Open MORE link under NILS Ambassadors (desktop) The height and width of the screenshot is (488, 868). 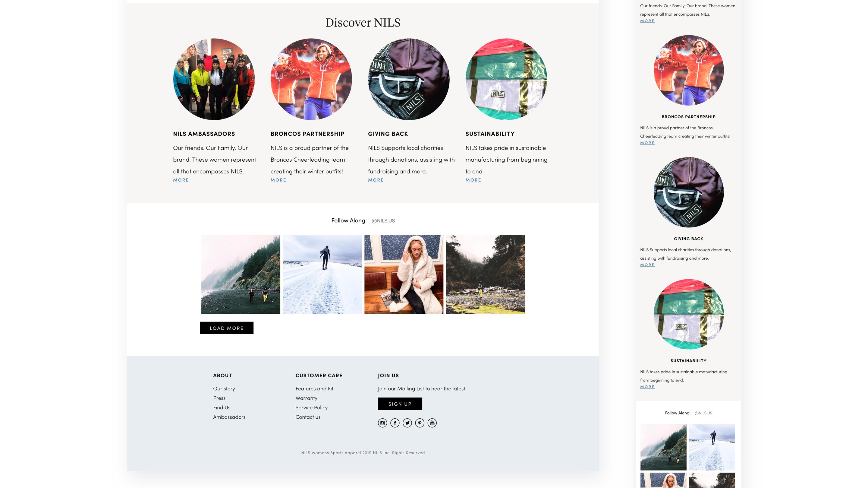181,180
